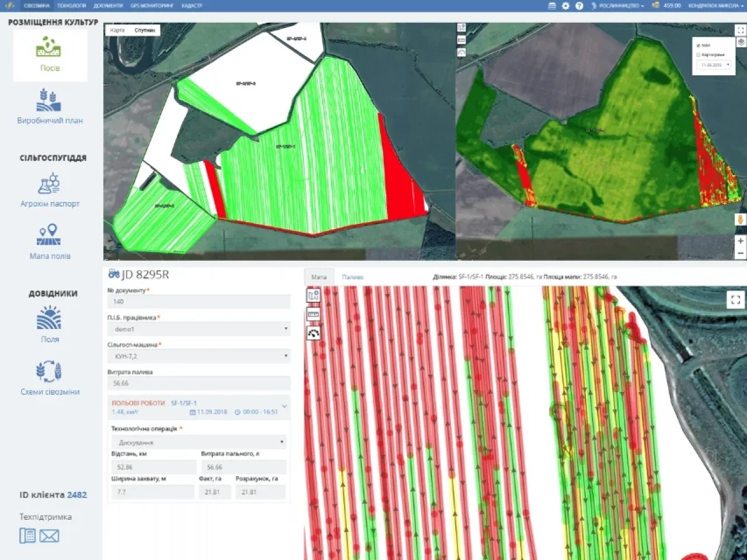Switch the map to Карта view
This screenshot has height=560, width=747.
[117, 30]
